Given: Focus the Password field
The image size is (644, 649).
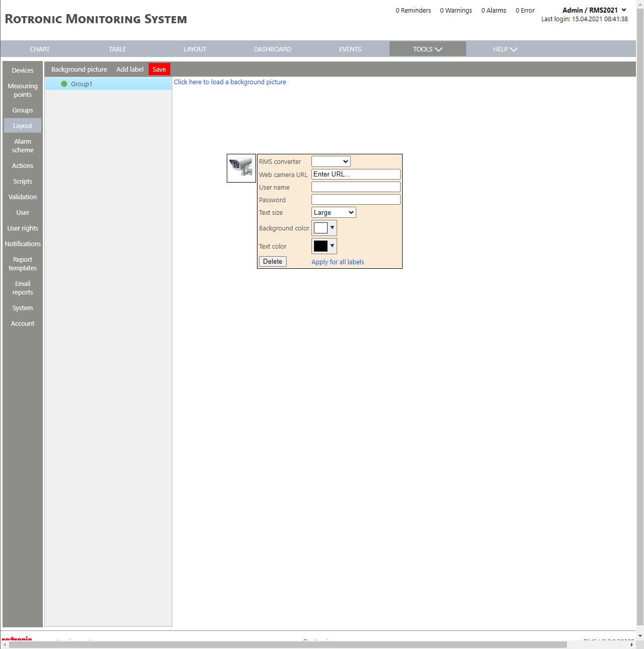Looking at the screenshot, I should point(356,199).
